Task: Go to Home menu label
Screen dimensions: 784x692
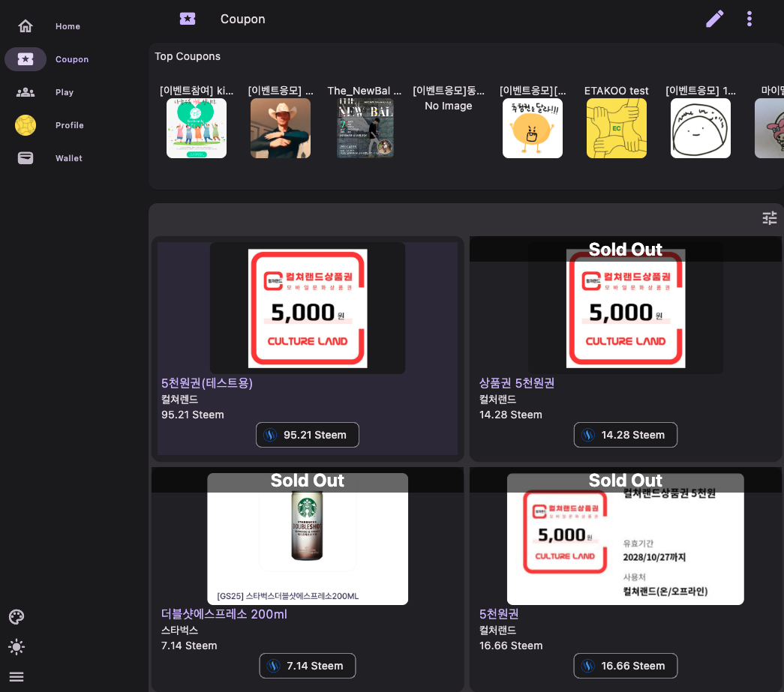Action: click(68, 26)
